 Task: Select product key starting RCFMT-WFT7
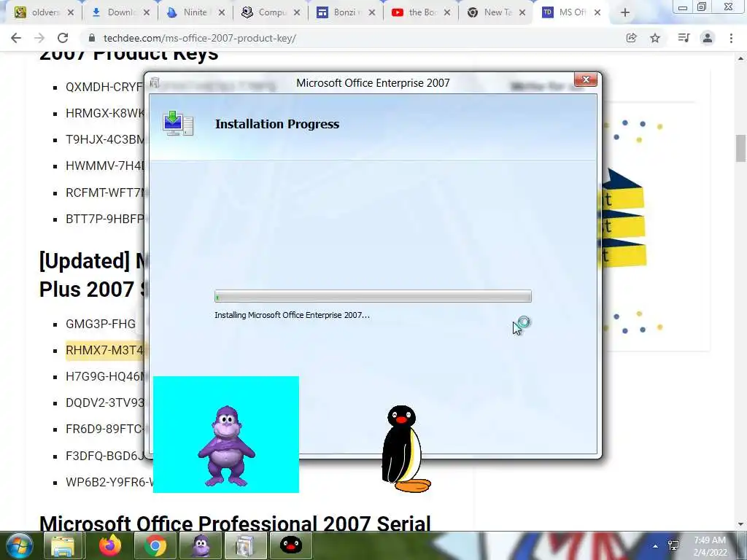(105, 192)
